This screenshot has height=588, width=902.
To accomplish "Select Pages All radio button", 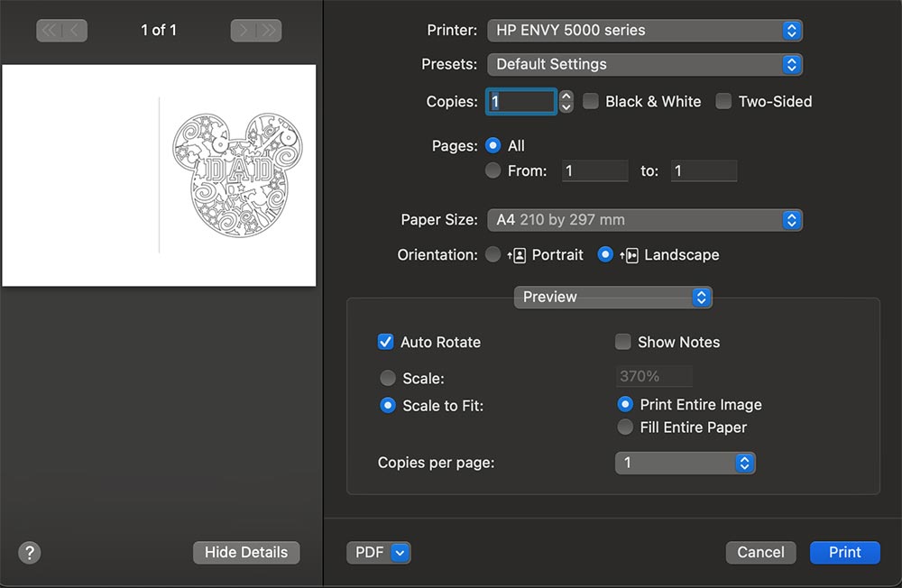I will click(493, 145).
